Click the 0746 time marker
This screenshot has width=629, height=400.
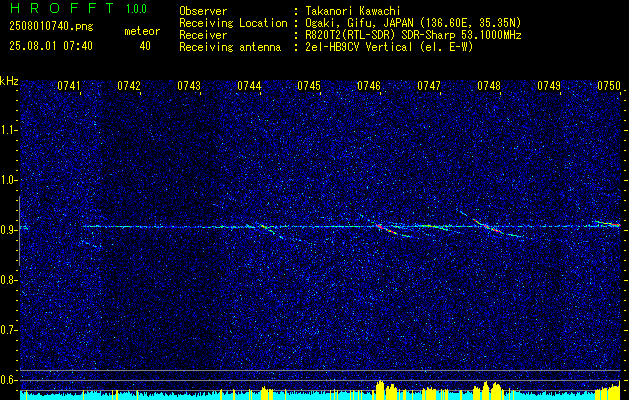point(369,86)
